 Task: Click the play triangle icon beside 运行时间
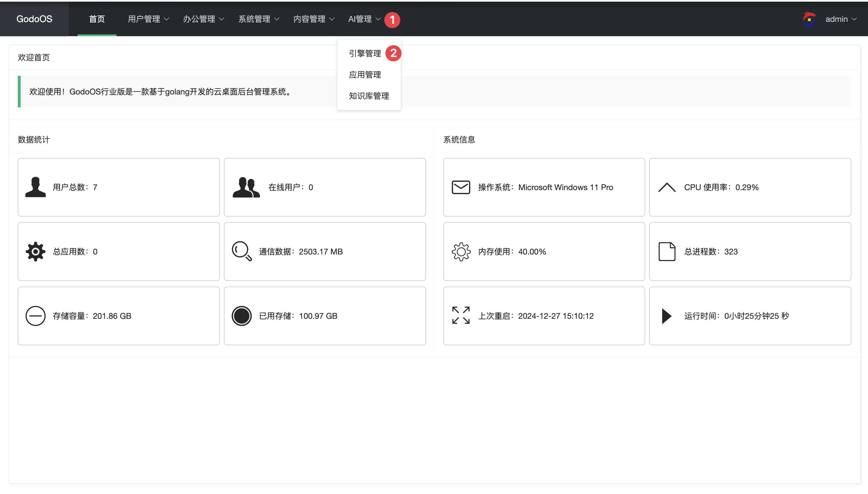click(666, 316)
